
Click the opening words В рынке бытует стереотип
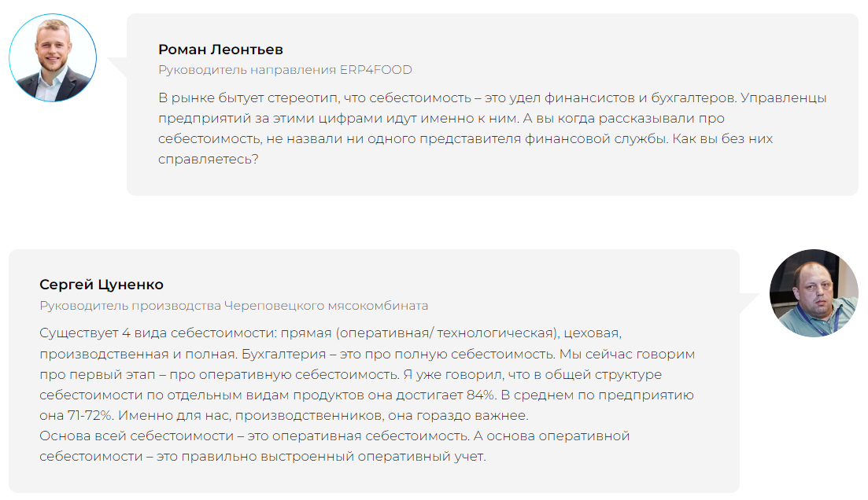249,98
